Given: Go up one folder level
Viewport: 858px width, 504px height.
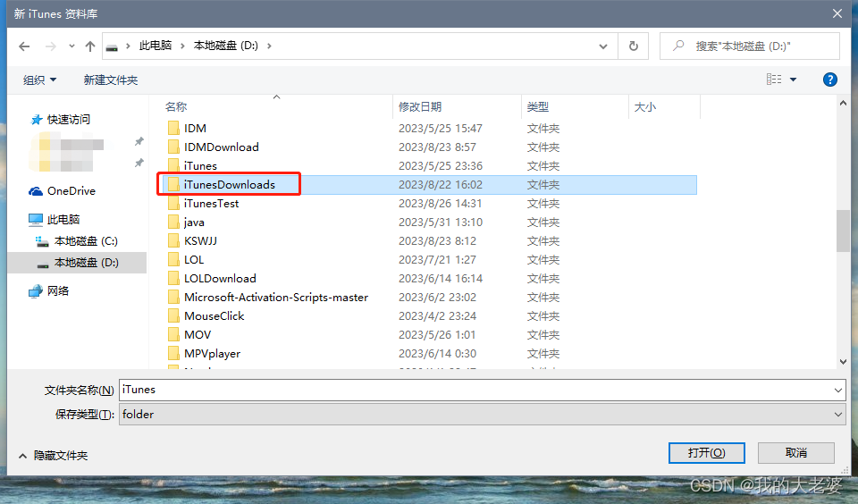Looking at the screenshot, I should [90, 46].
